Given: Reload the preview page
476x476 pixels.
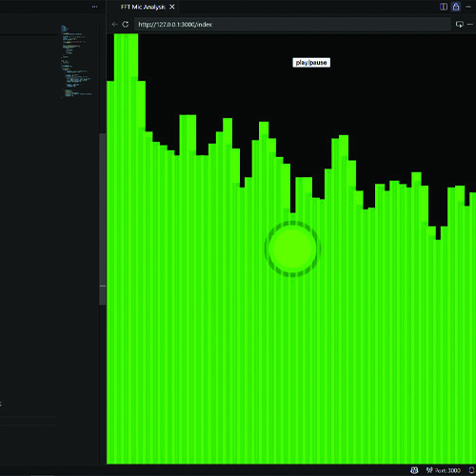Looking at the screenshot, I should [126, 24].
